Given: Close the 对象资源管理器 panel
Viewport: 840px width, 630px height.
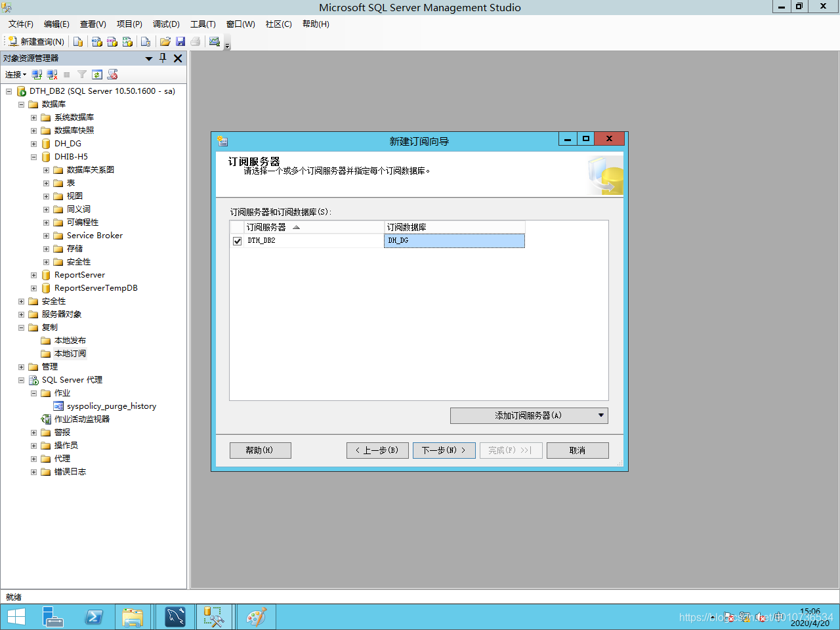Looking at the screenshot, I should pos(178,58).
